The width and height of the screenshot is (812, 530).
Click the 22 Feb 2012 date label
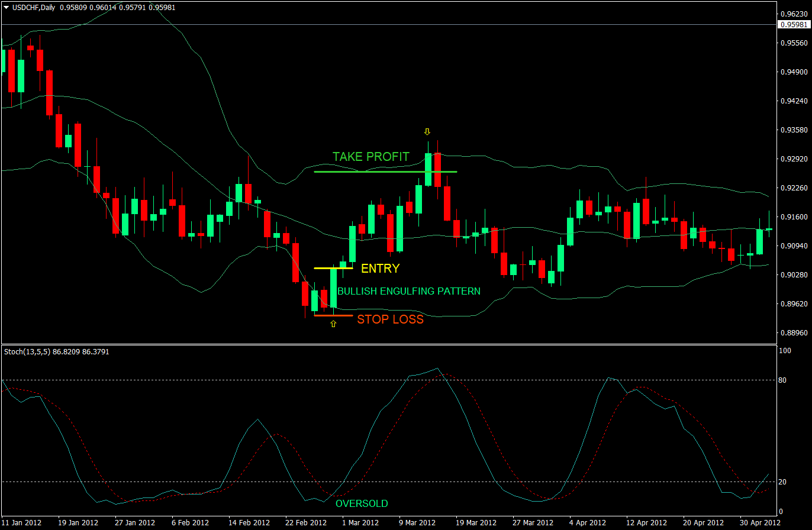coord(305,523)
